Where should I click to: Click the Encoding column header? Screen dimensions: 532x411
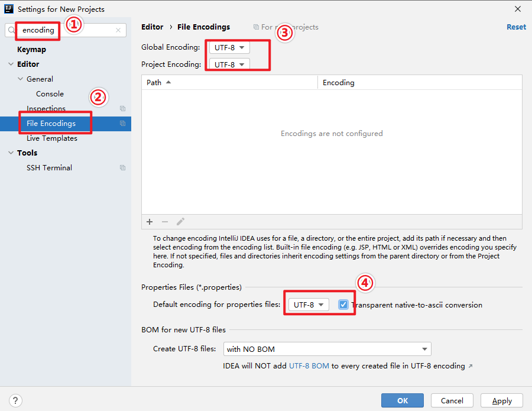[420, 82]
